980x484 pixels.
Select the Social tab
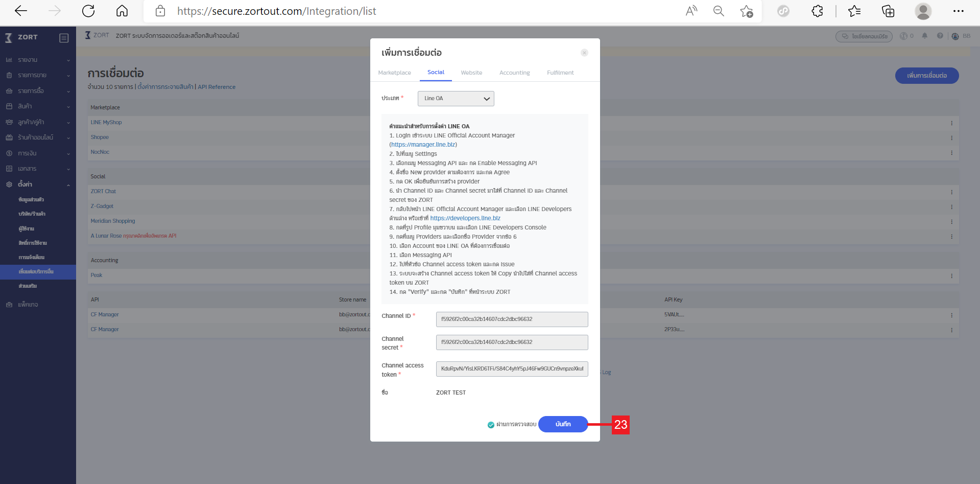(x=436, y=72)
